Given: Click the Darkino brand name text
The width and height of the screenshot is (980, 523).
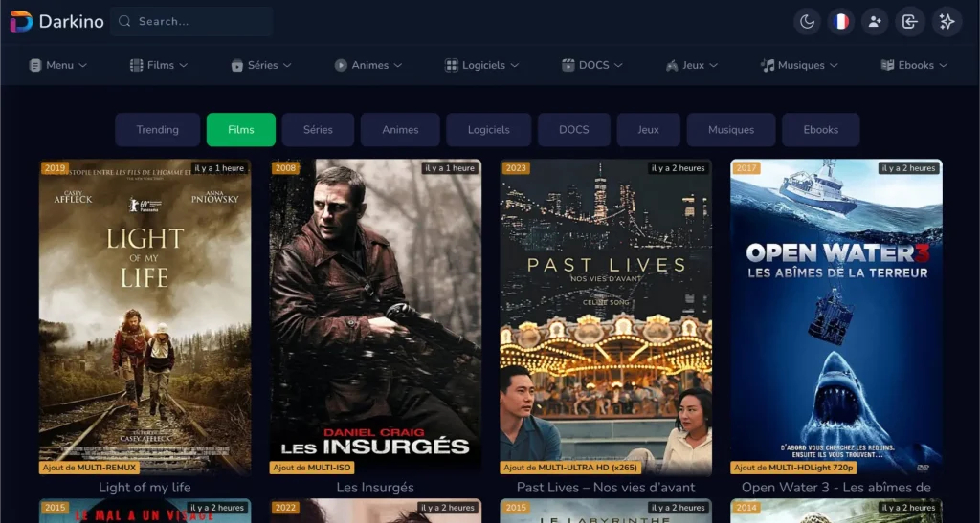Looking at the screenshot, I should click(x=71, y=21).
